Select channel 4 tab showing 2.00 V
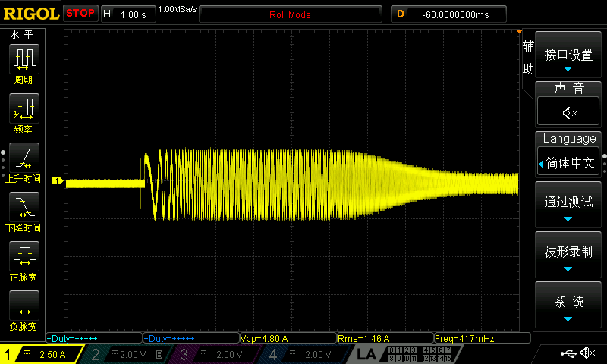The width and height of the screenshot is (607, 364). [304, 354]
